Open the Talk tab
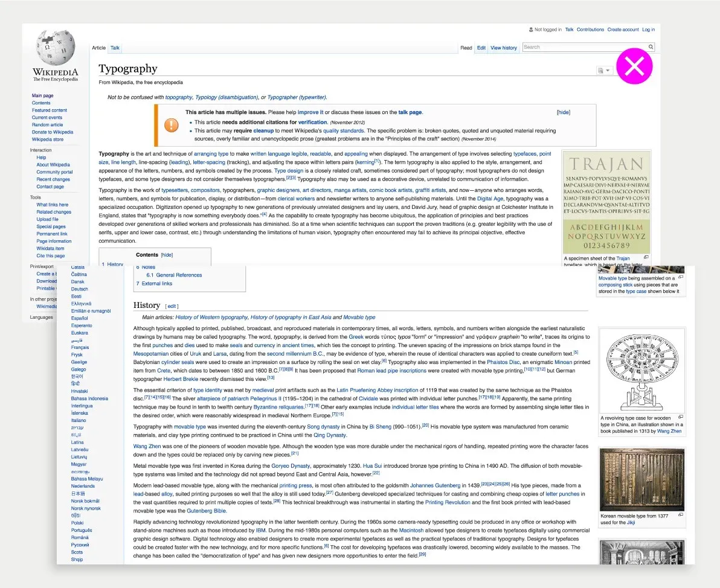Viewport: 720px width, 588px height. 115,48
